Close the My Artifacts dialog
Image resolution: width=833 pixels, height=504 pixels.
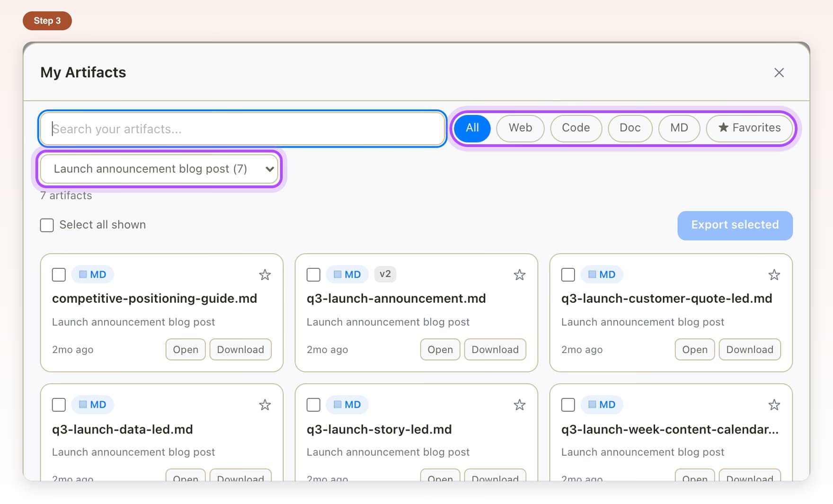[779, 72]
